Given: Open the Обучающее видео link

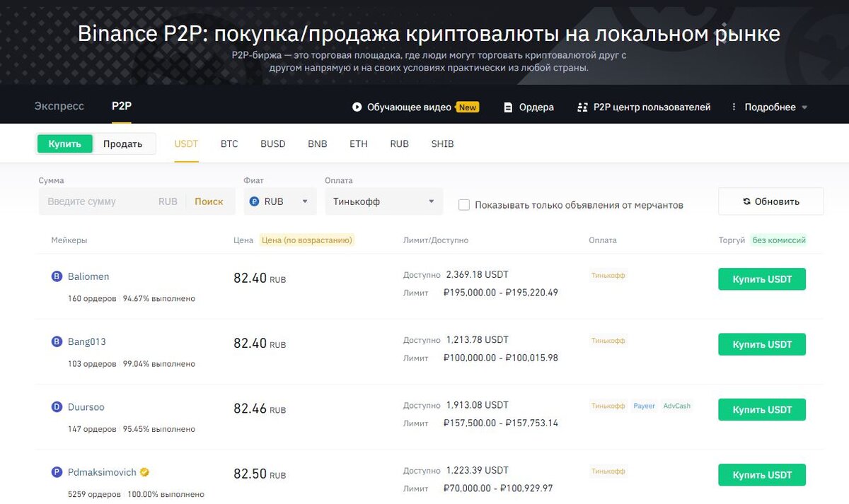Looking at the screenshot, I should tap(409, 107).
